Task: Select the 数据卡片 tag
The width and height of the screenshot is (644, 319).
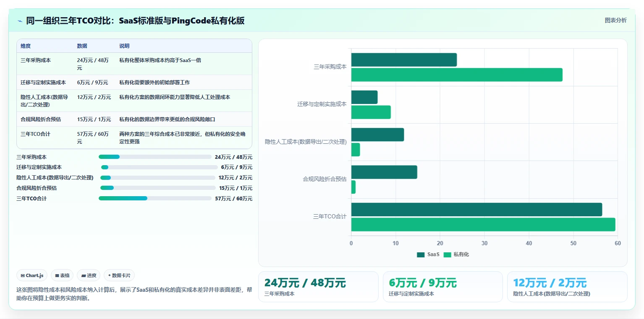Action: [119, 275]
